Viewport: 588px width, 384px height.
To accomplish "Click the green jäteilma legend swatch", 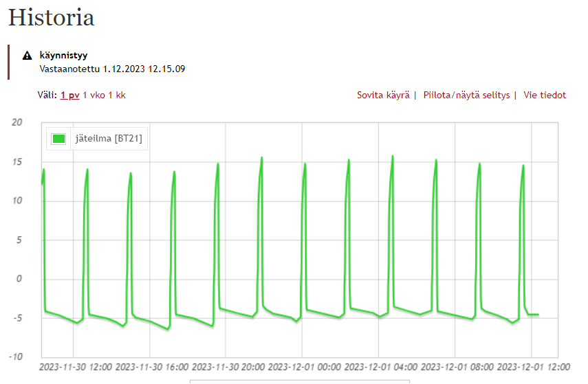I will click(x=59, y=139).
